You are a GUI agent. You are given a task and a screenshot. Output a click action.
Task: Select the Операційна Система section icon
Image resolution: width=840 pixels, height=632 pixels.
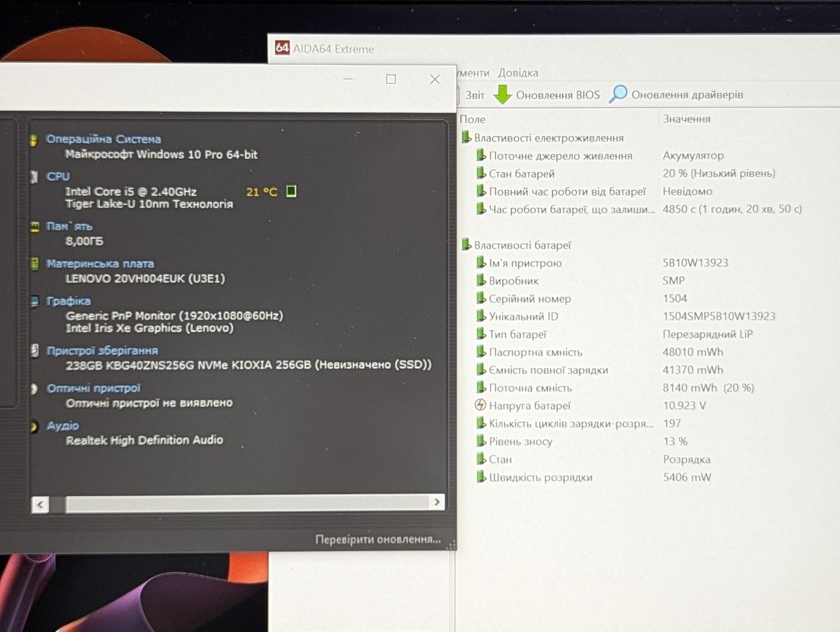tap(34, 139)
